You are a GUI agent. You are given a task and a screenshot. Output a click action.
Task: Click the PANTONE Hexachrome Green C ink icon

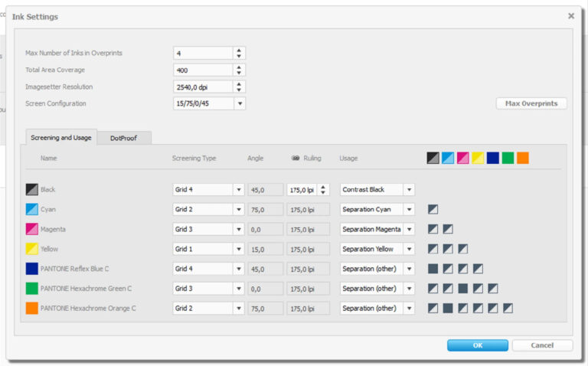31,289
